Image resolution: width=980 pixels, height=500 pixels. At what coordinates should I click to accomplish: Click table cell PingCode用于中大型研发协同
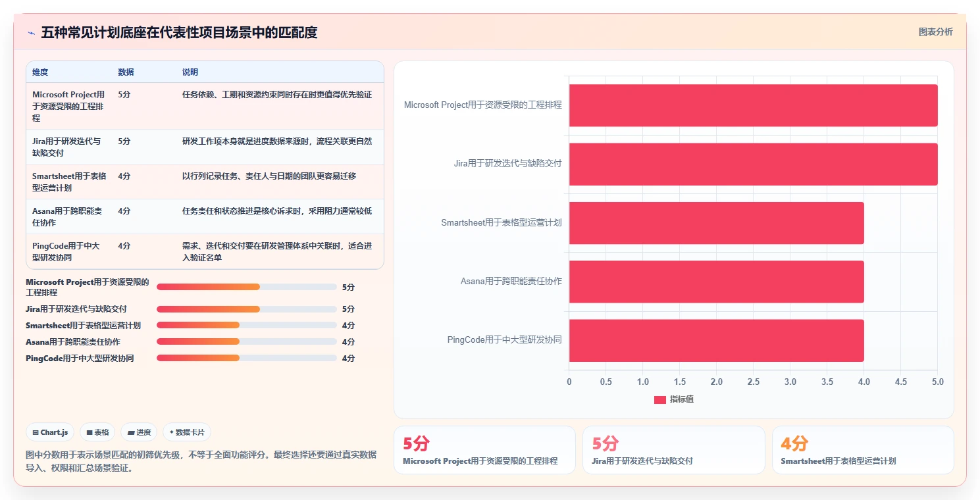66,252
